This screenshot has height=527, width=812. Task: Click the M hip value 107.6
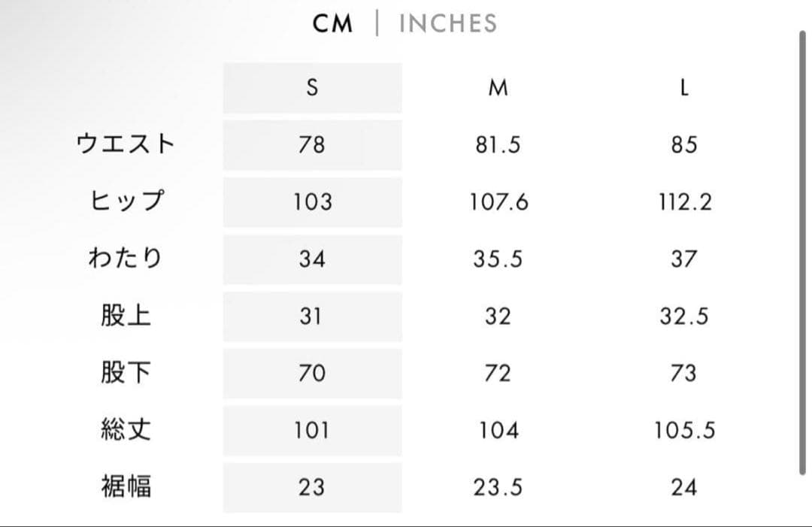(x=498, y=201)
